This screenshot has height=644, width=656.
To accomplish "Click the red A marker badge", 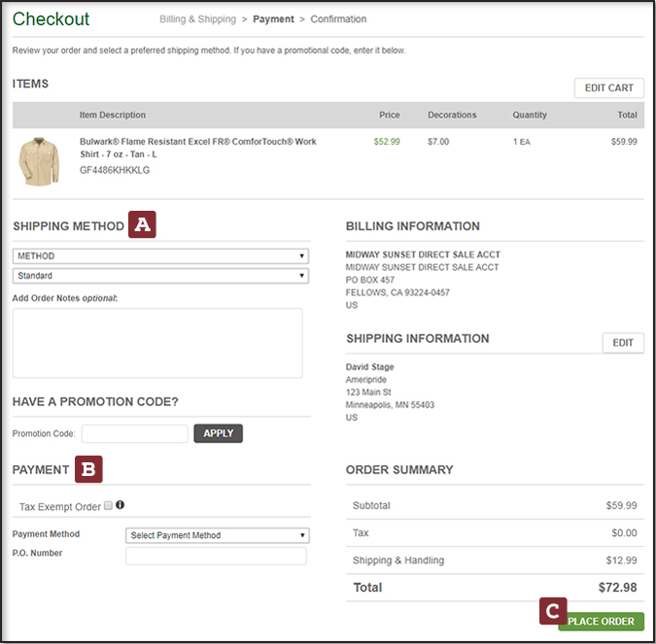I will tap(143, 225).
